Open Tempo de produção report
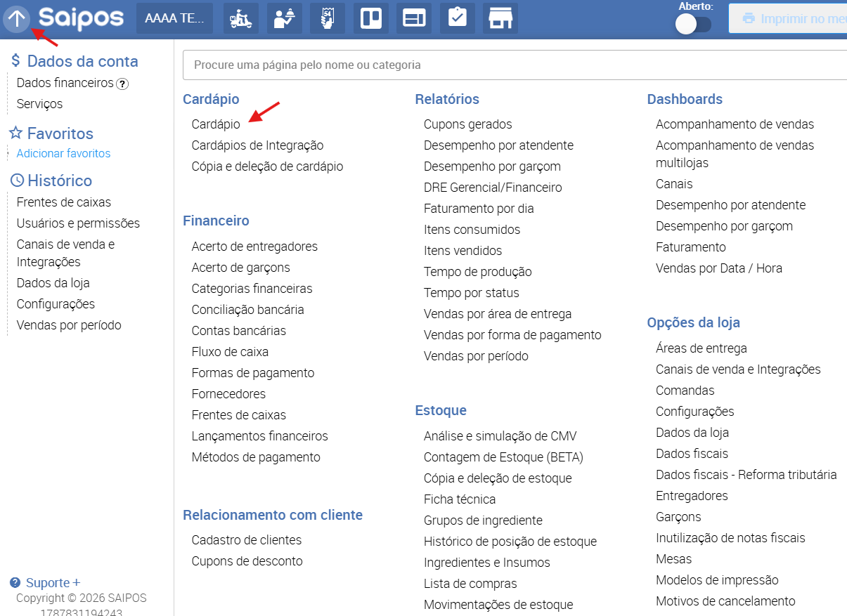The width and height of the screenshot is (847, 616). click(x=477, y=272)
